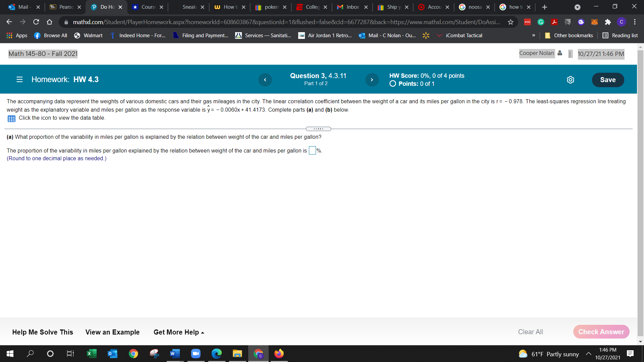Image resolution: width=644 pixels, height=362 pixels.
Task: Switch to the Pearson tab
Action: [65, 7]
